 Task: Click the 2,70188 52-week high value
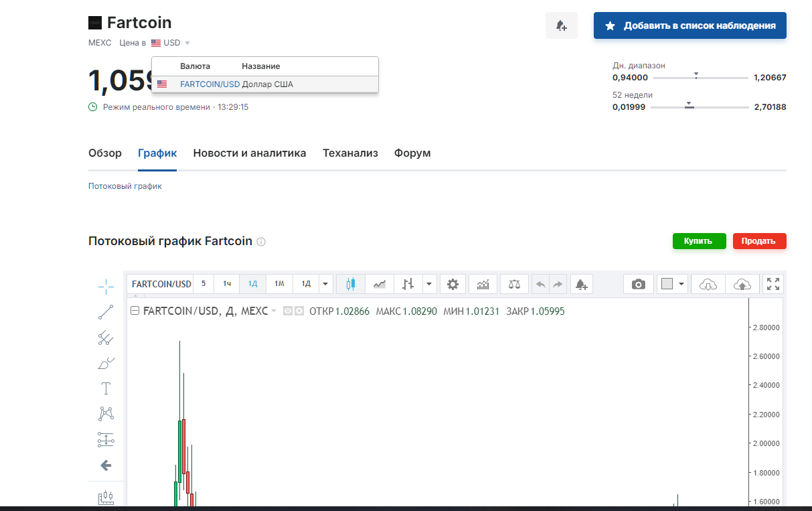coord(770,107)
